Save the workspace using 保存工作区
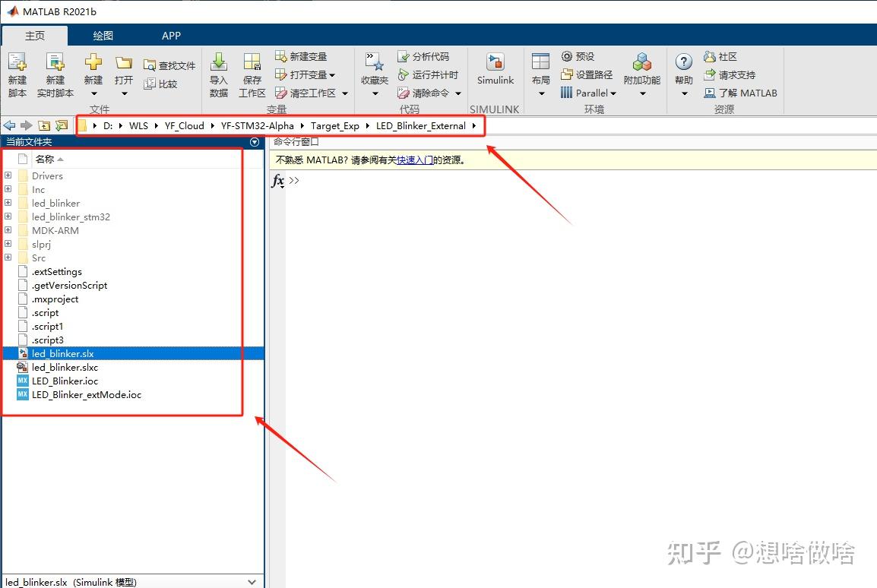 point(252,72)
